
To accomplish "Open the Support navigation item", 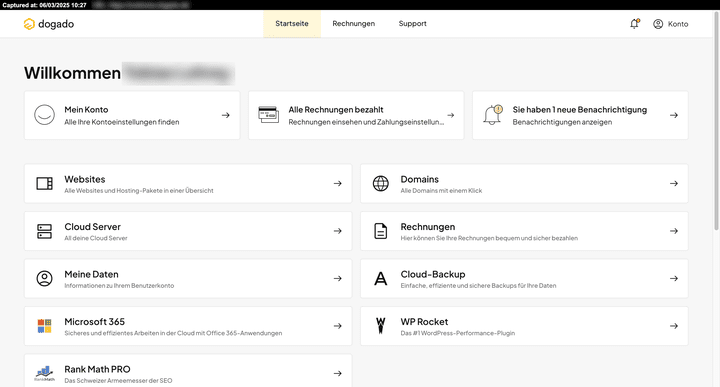I will pyautogui.click(x=412, y=23).
